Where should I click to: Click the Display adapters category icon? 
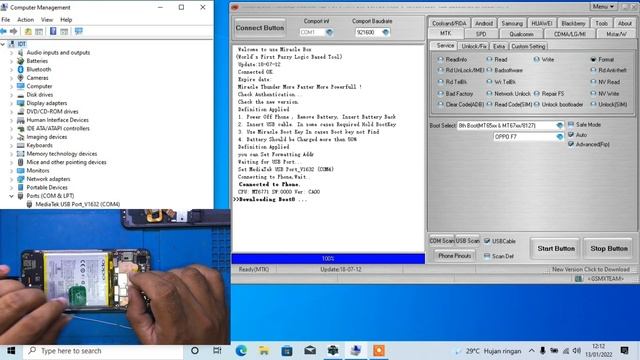(x=20, y=103)
